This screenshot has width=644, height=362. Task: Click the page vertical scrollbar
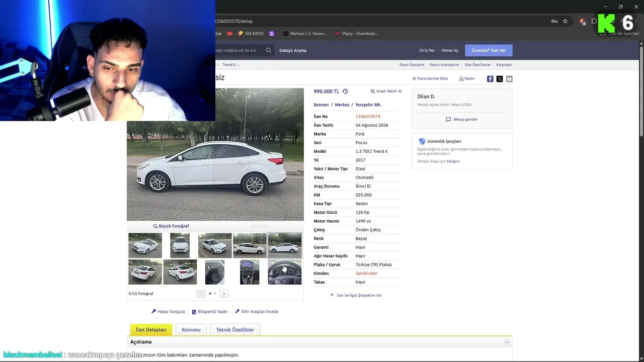(x=641, y=90)
